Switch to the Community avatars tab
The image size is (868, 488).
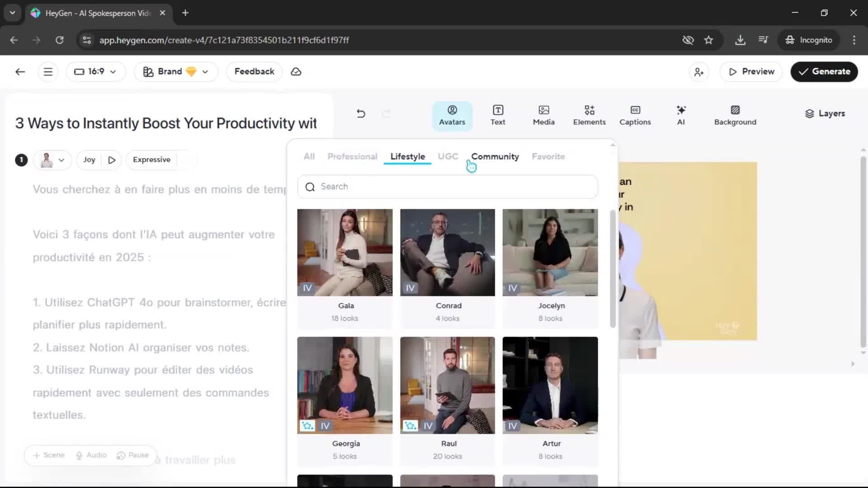tap(495, 157)
